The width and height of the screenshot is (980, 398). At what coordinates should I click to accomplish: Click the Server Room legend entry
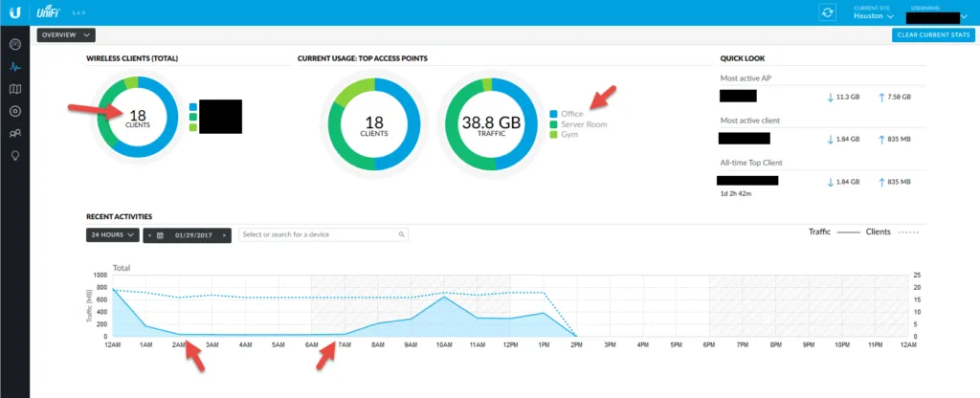click(583, 124)
